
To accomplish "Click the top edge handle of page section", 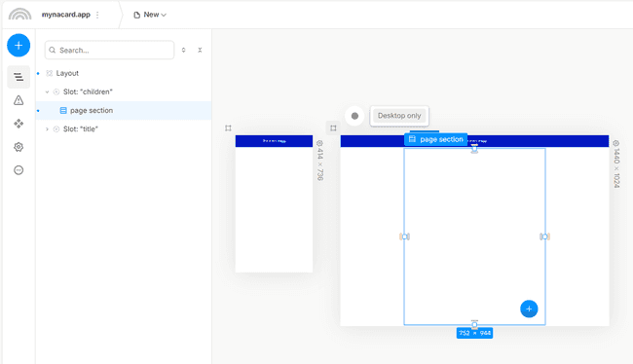I will pos(474,149).
